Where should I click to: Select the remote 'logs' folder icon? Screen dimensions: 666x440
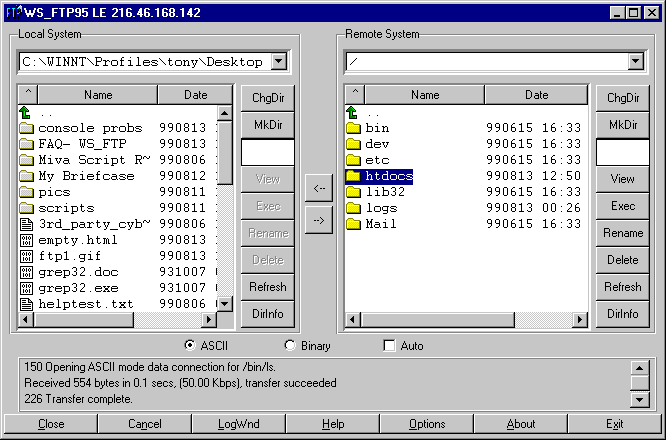point(353,208)
